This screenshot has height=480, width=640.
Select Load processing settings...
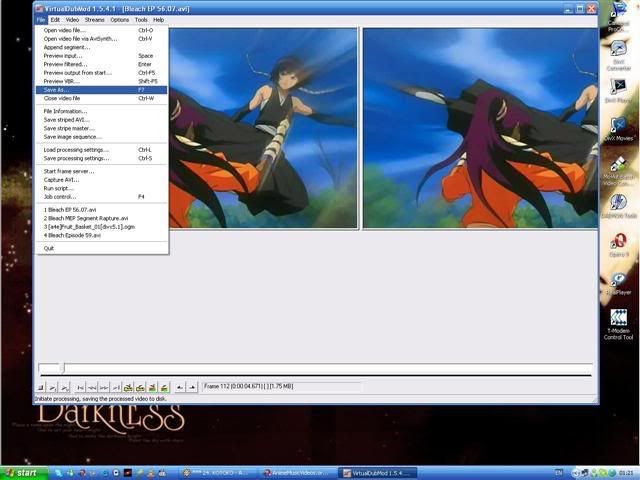102,150
